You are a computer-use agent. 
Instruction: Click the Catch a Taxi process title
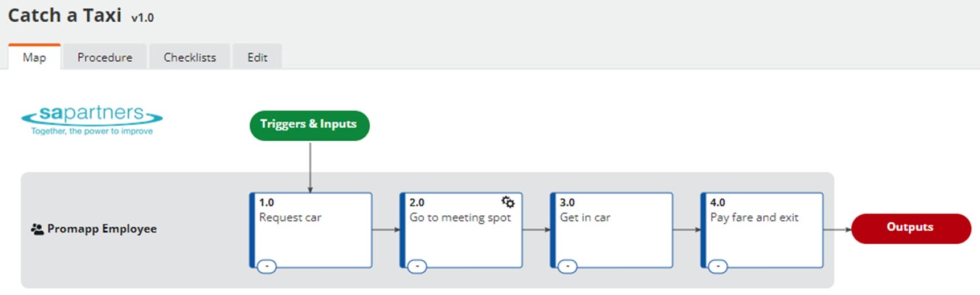click(x=64, y=15)
